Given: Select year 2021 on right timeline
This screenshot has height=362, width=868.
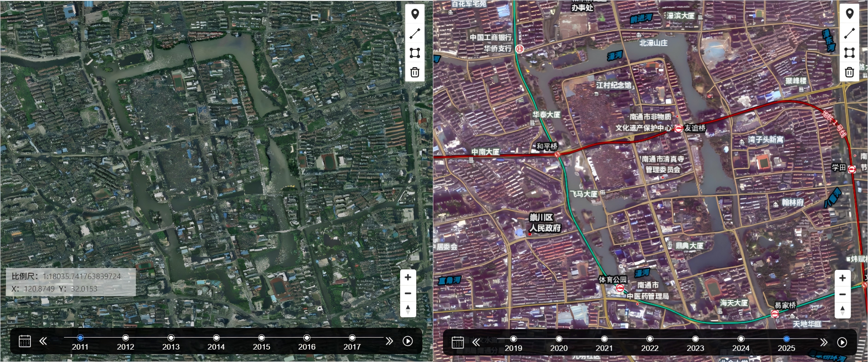Looking at the screenshot, I should pos(604,339).
